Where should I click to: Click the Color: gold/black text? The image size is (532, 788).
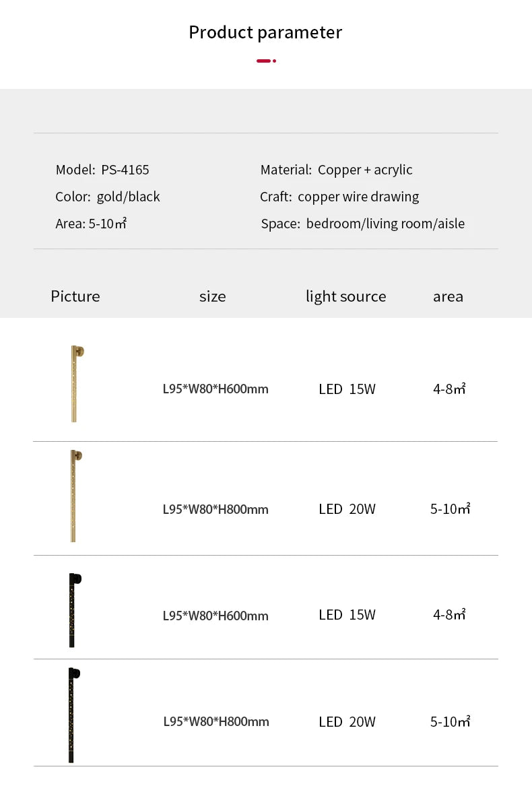(x=108, y=197)
